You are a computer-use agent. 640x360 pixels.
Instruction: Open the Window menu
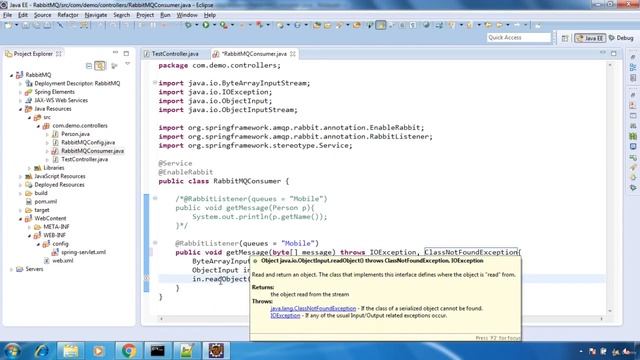pyautogui.click(x=187, y=15)
